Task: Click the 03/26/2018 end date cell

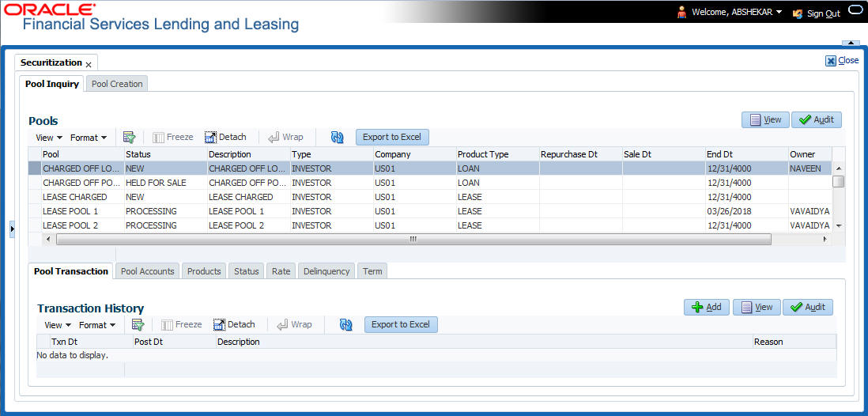Action: (x=747, y=211)
